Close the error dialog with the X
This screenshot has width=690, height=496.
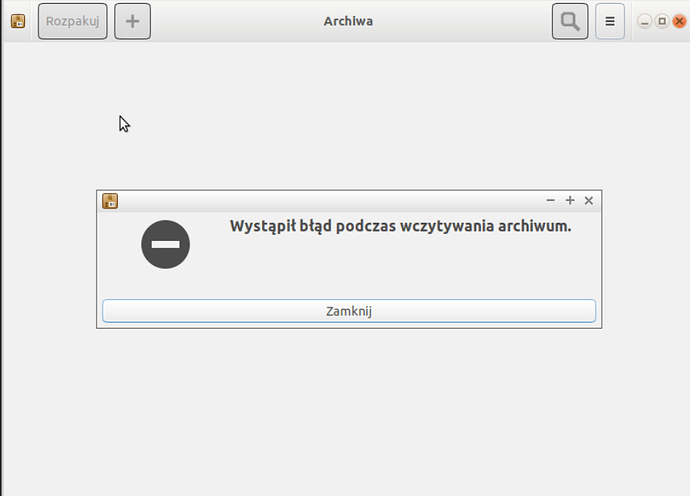pos(589,201)
